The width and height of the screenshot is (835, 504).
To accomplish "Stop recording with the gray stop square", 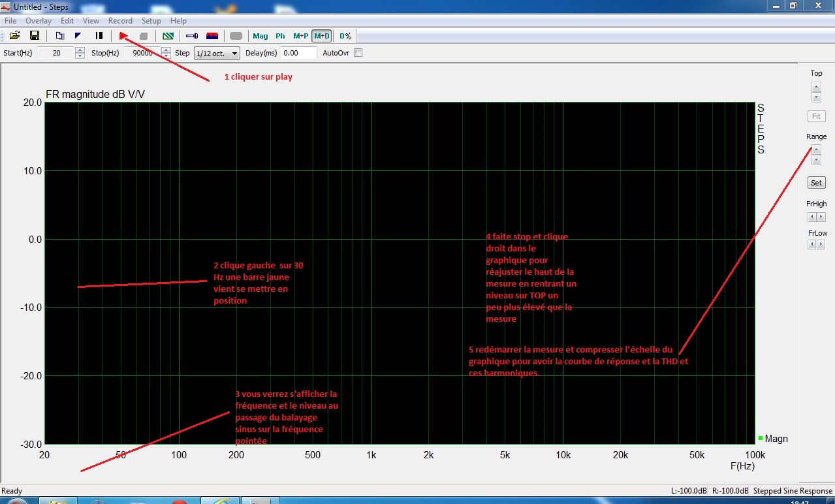I will (x=144, y=36).
